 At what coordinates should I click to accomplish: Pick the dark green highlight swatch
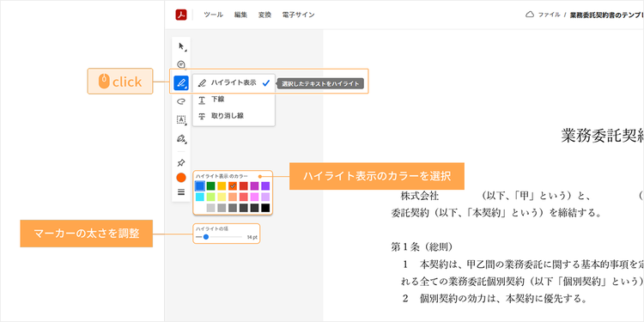pos(210,186)
